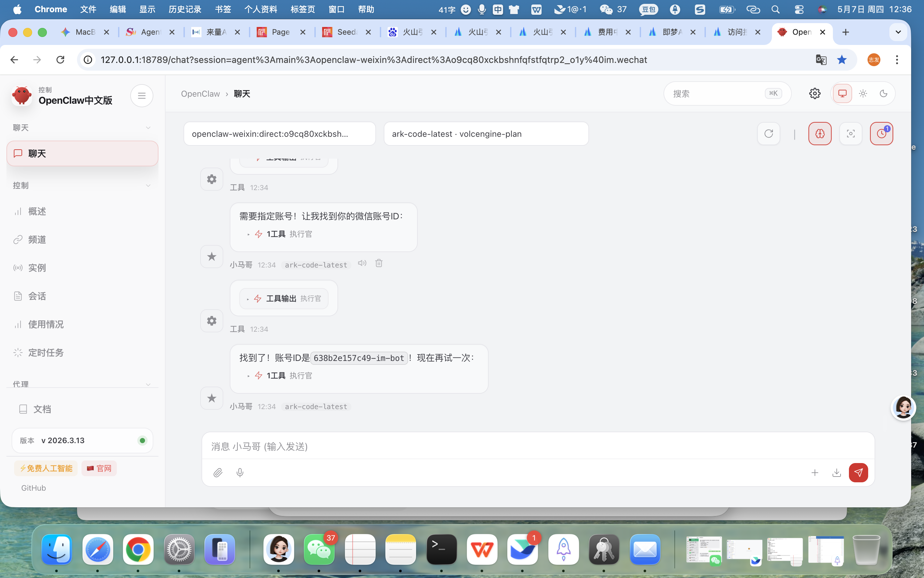Viewport: 924px width, 578px height.
Task: Export the chat with the download icon
Action: tap(836, 473)
